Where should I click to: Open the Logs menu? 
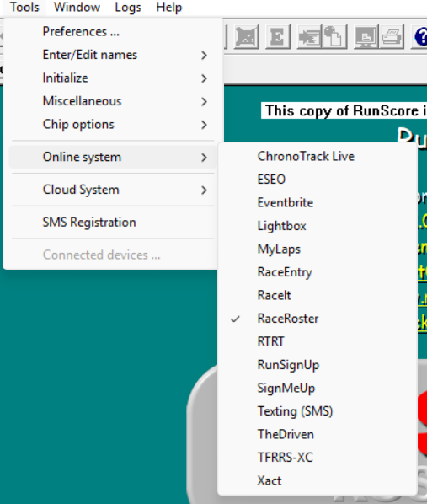128,7
